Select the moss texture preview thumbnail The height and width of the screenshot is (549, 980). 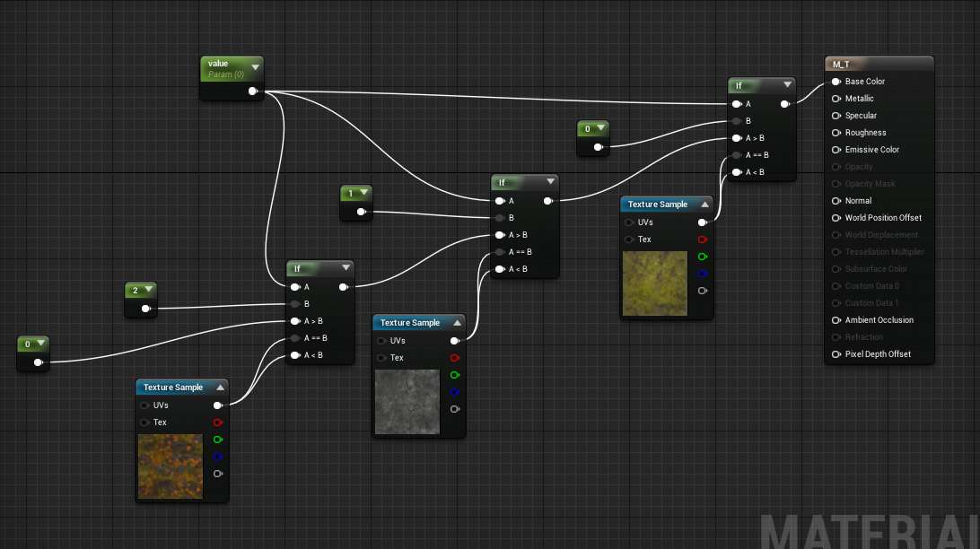pyautogui.click(x=655, y=283)
